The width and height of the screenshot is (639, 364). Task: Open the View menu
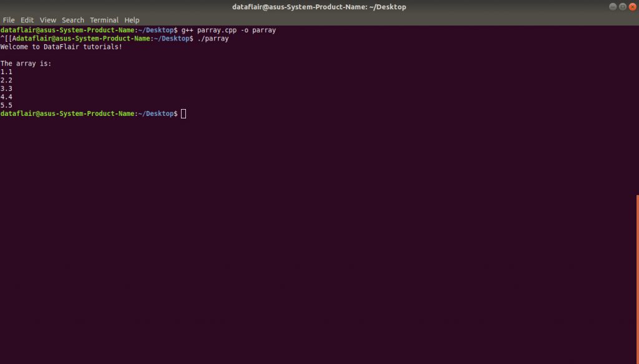[x=47, y=20]
